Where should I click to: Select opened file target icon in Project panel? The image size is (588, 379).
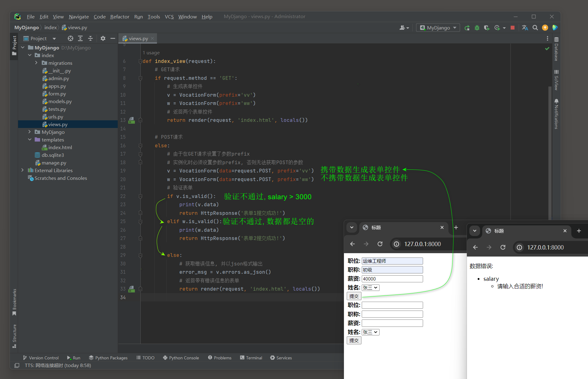click(x=71, y=38)
